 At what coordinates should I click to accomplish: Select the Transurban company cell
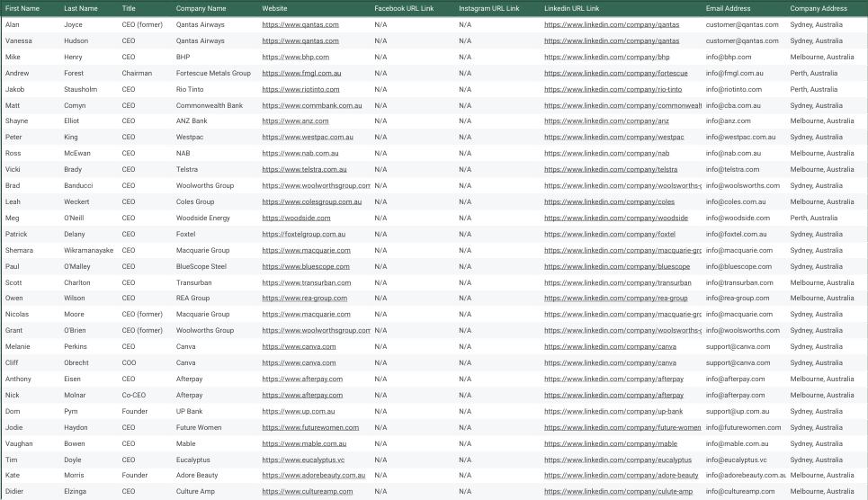(193, 282)
